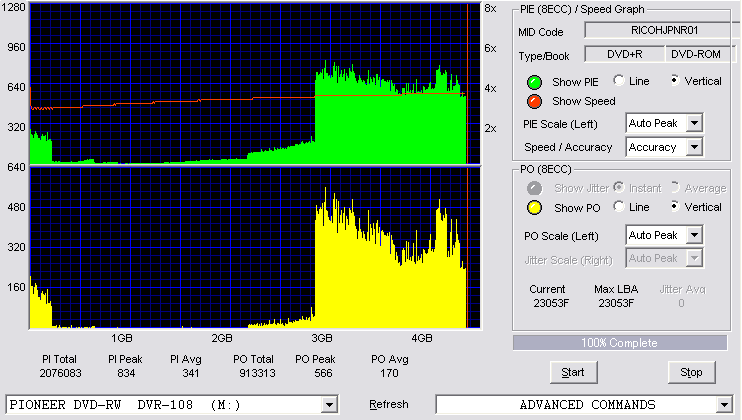This screenshot has height=420, width=742.
Task: Open Speed / Accuracy dropdown arrow
Action: tap(694, 147)
